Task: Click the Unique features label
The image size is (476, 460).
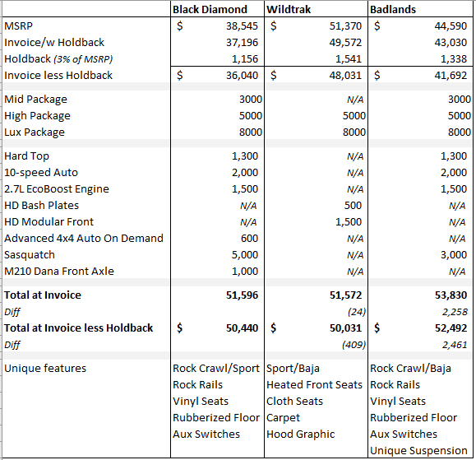Action: coord(45,368)
